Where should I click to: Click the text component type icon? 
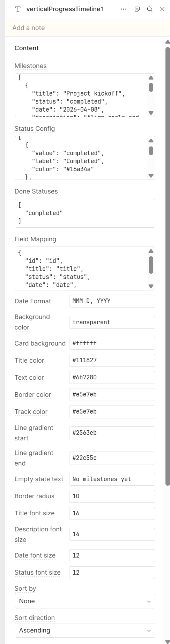click(18, 9)
